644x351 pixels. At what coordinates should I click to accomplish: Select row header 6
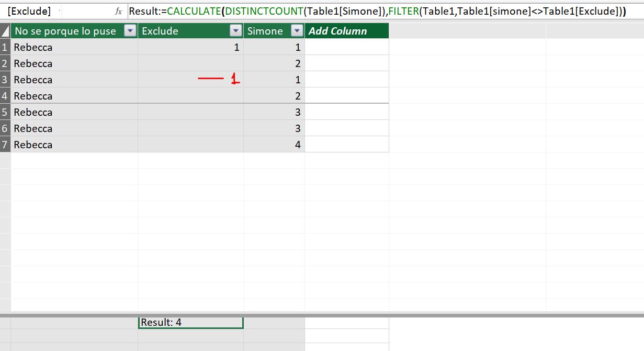pyautogui.click(x=5, y=128)
